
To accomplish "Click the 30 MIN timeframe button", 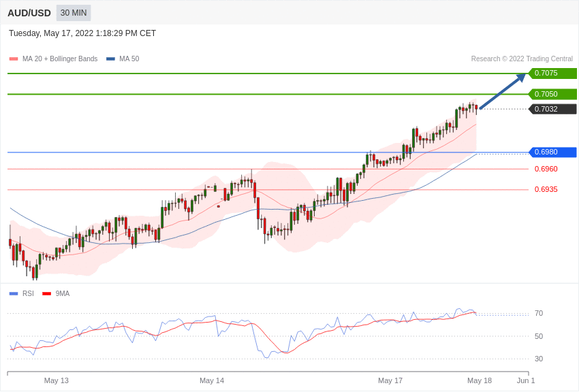I will click(x=74, y=13).
